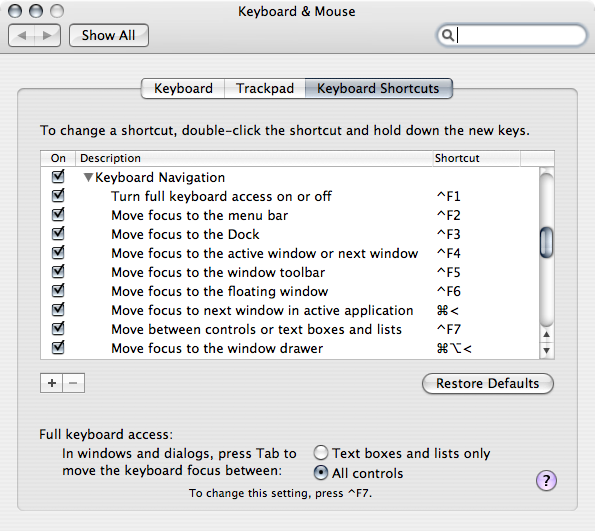Click the back arrow in toolbar
Image resolution: width=595 pixels, height=531 pixels.
[x=22, y=36]
